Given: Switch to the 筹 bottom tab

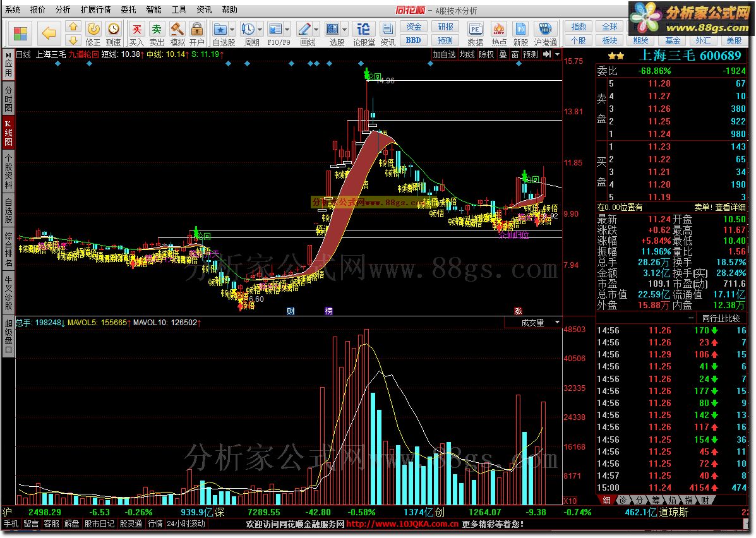Looking at the screenshot, I should pos(655,500).
